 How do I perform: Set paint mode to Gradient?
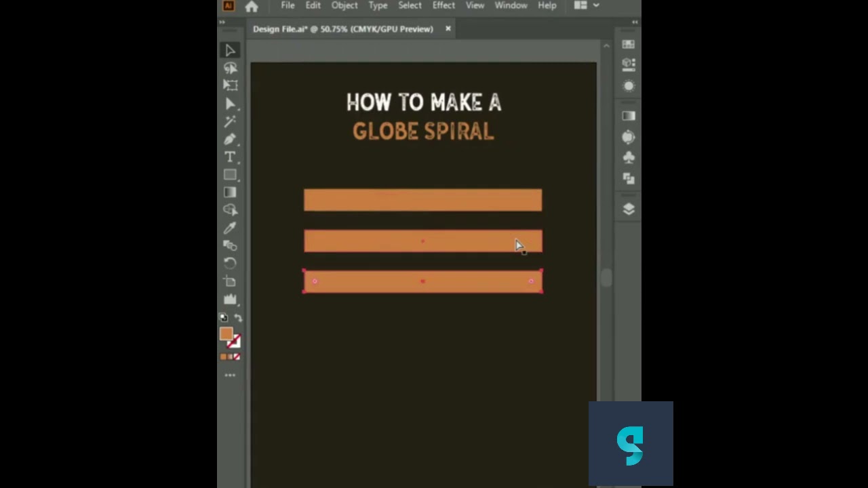230,357
